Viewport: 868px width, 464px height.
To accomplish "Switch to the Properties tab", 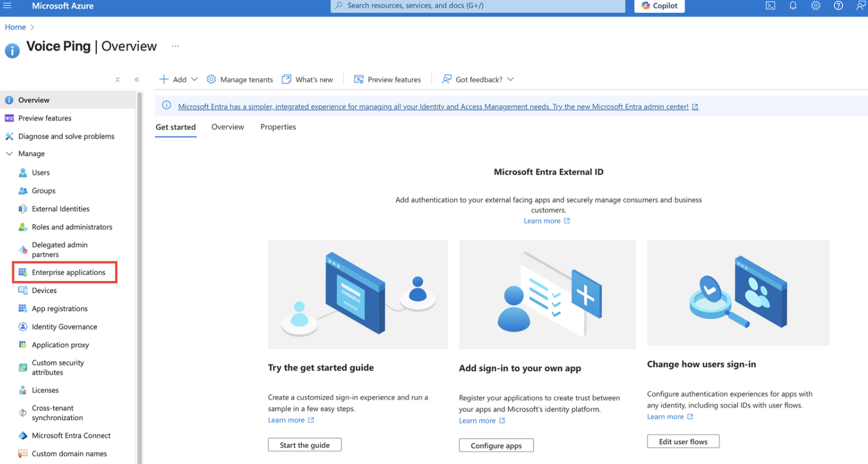I will [277, 127].
